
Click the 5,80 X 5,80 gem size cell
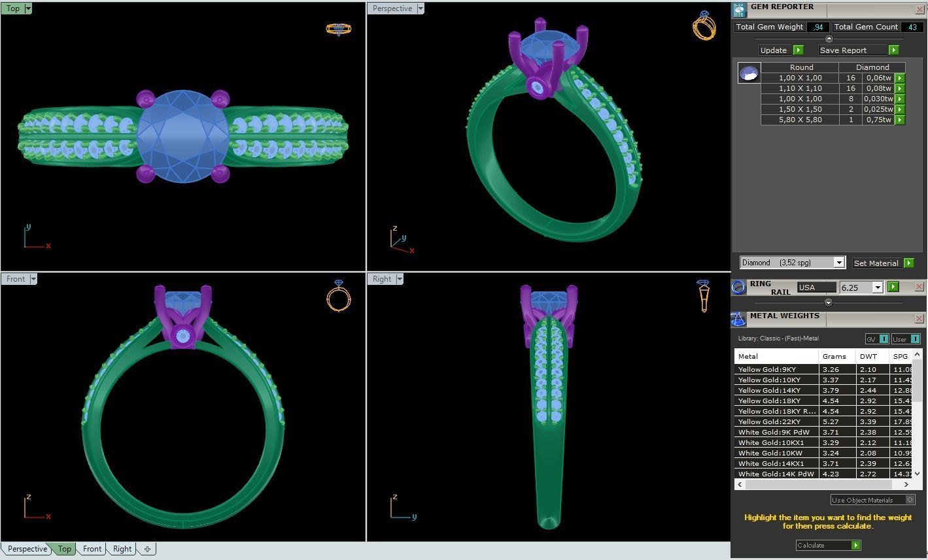pos(800,120)
